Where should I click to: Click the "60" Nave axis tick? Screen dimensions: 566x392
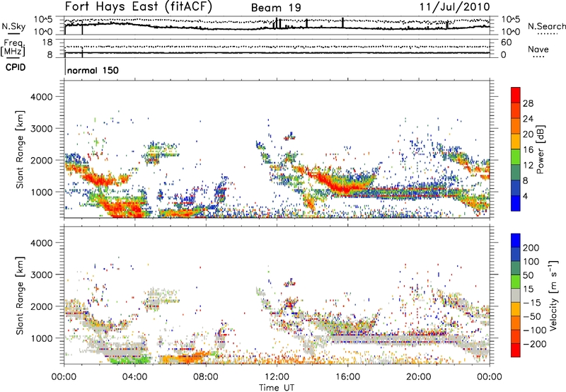(x=506, y=42)
